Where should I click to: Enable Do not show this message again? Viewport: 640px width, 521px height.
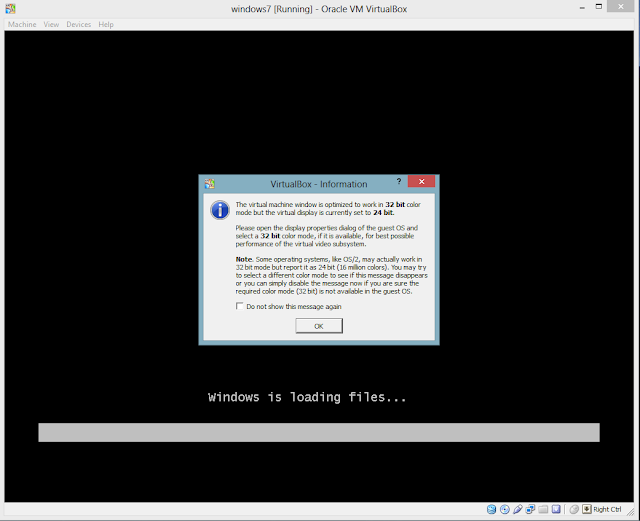[x=240, y=306]
